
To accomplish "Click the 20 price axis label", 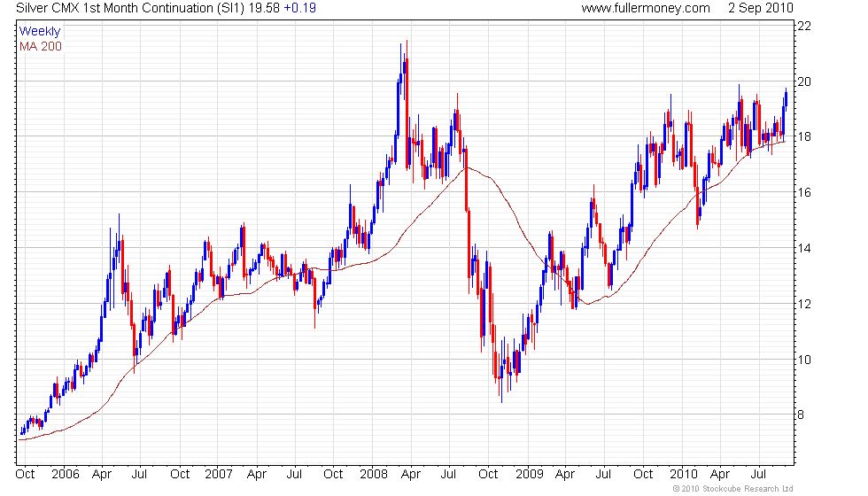I will 804,81.
